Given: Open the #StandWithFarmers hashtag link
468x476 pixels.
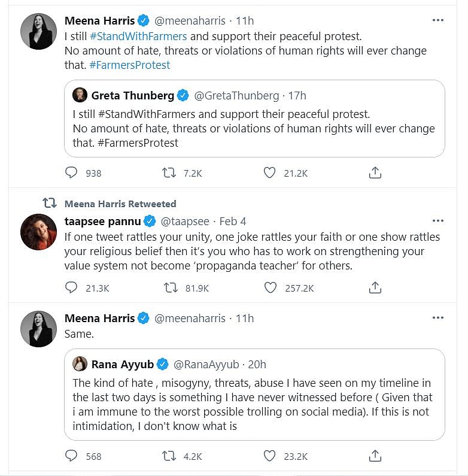Looking at the screenshot, I should (x=137, y=36).
